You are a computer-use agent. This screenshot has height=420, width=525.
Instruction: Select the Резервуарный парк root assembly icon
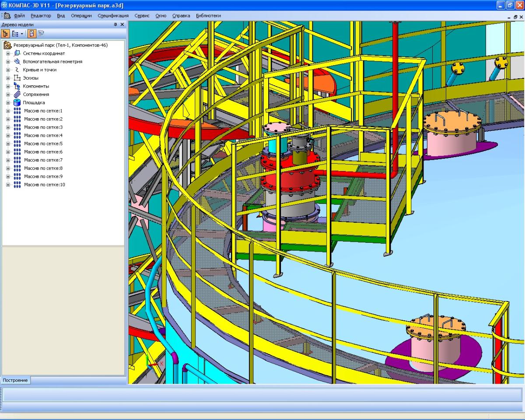(7, 45)
